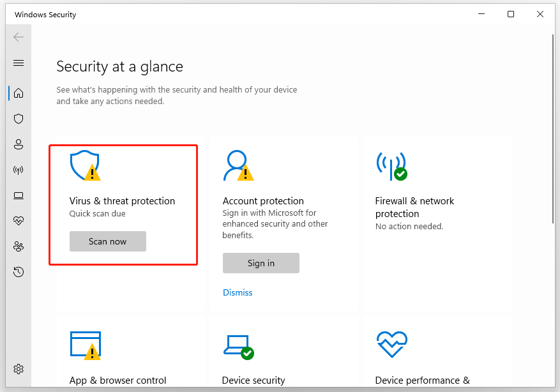
Task: Click the Device security laptop icon
Action: point(239,347)
